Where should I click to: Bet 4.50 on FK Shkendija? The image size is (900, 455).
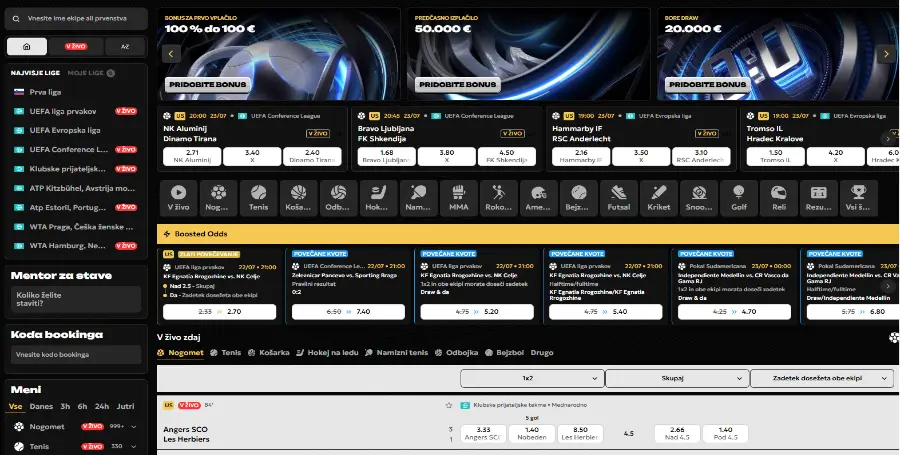[x=507, y=157]
